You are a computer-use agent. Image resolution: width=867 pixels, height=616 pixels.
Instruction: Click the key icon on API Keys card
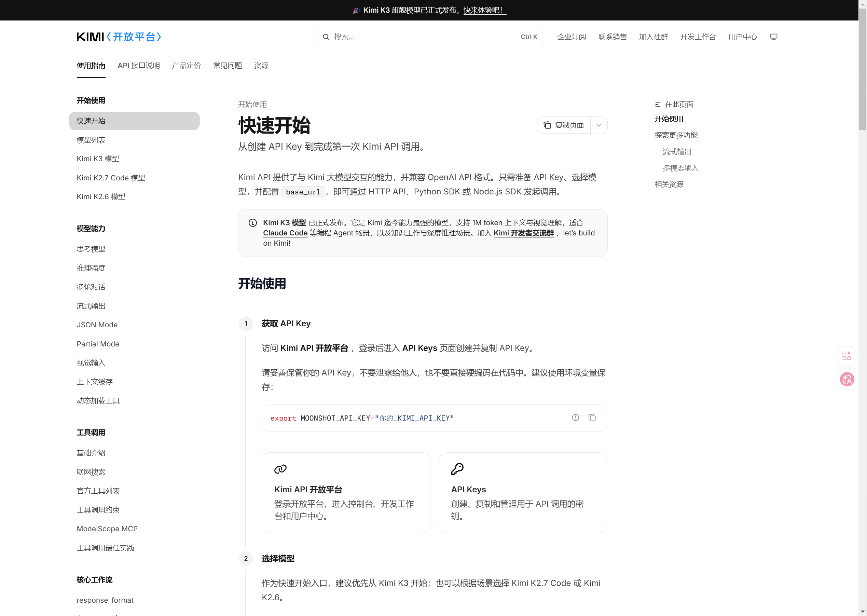point(457,469)
